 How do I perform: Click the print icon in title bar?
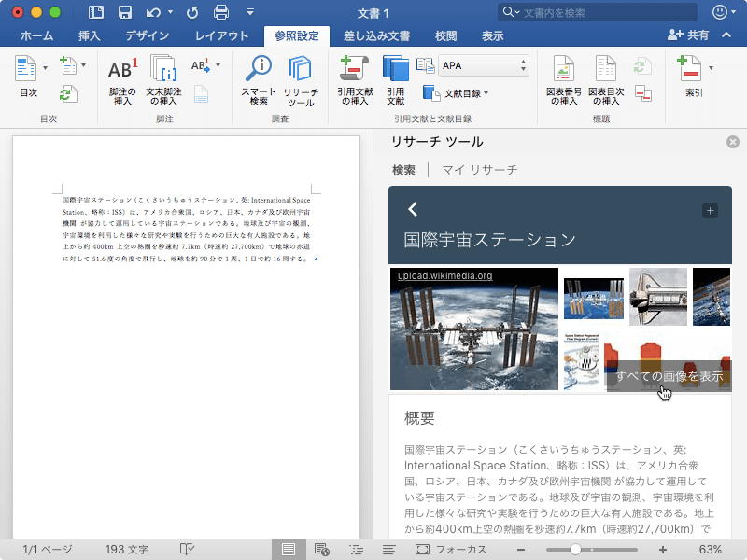coord(221,12)
